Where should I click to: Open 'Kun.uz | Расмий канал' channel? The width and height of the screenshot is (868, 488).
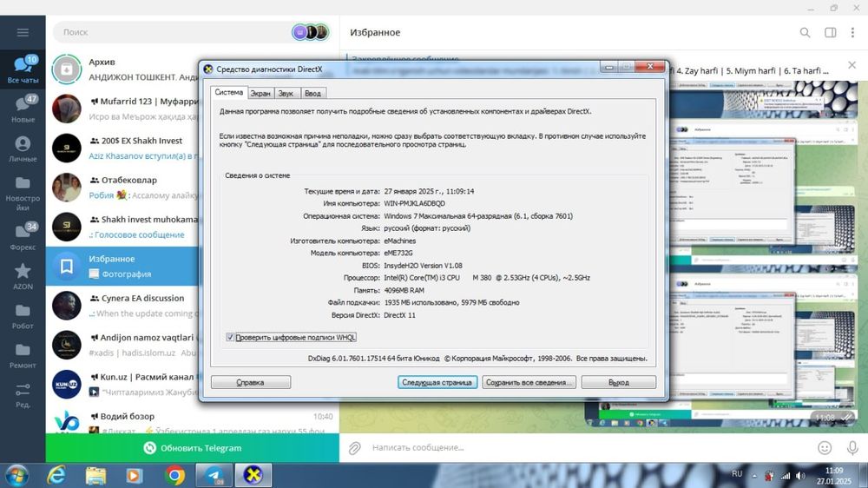(123, 384)
